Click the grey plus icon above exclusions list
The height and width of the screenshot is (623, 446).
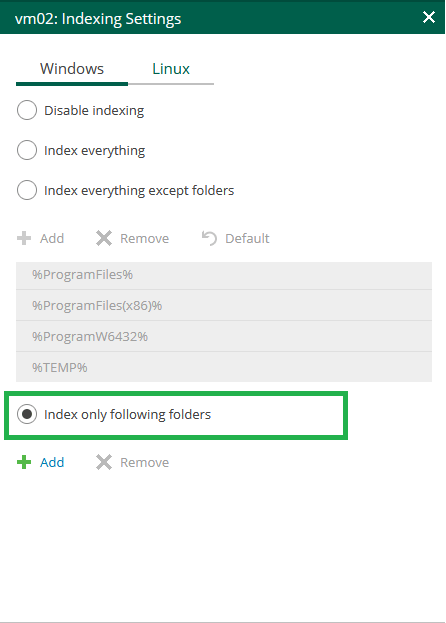click(24, 238)
